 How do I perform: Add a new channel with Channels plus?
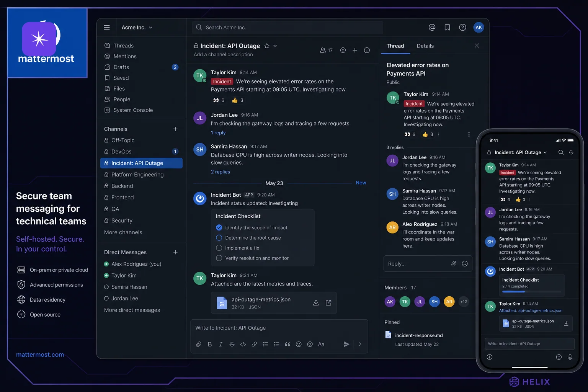175,129
